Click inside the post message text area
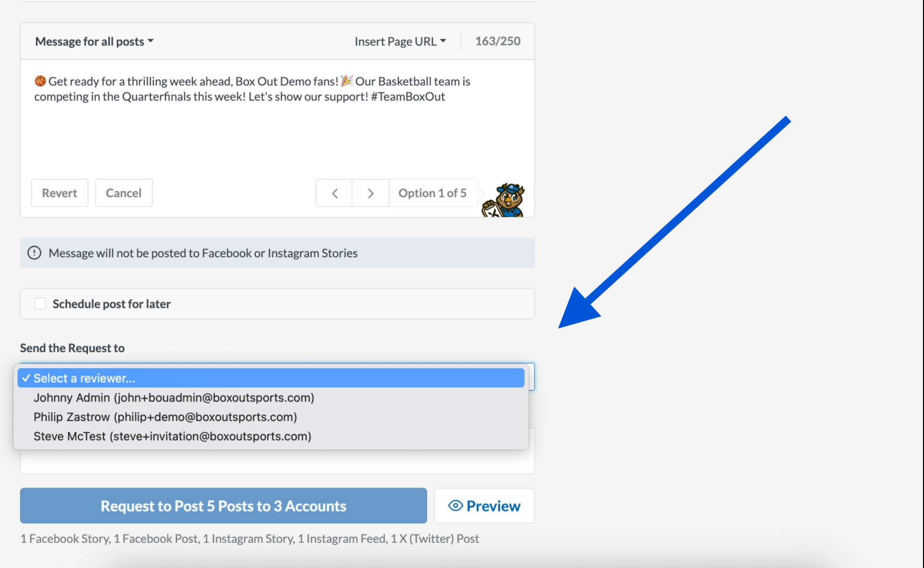The height and width of the screenshot is (568, 924). (277, 129)
